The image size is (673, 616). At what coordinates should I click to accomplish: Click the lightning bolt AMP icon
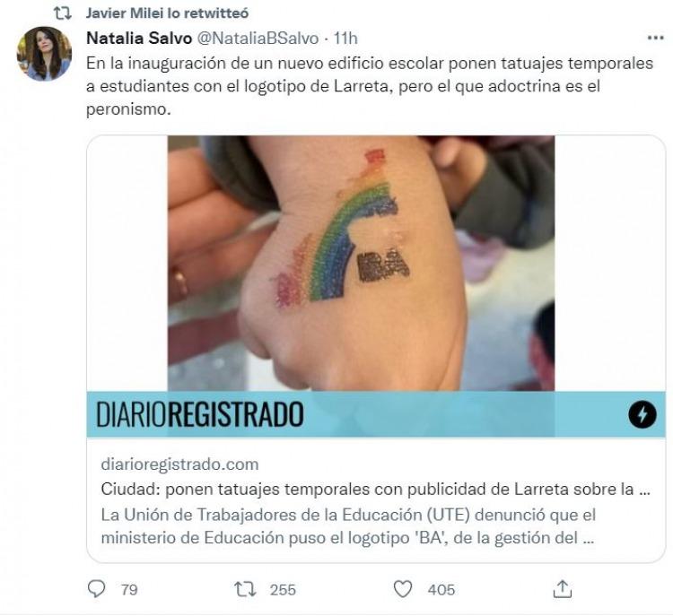642,414
